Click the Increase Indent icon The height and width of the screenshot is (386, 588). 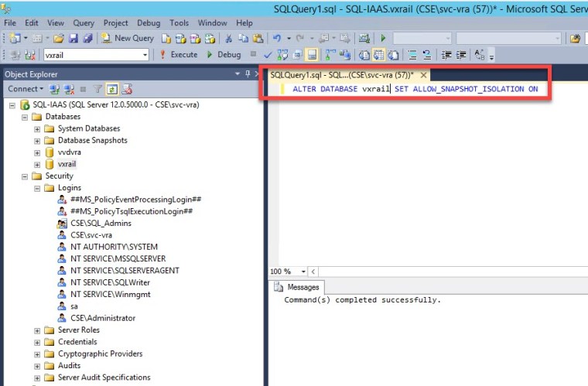(461, 55)
